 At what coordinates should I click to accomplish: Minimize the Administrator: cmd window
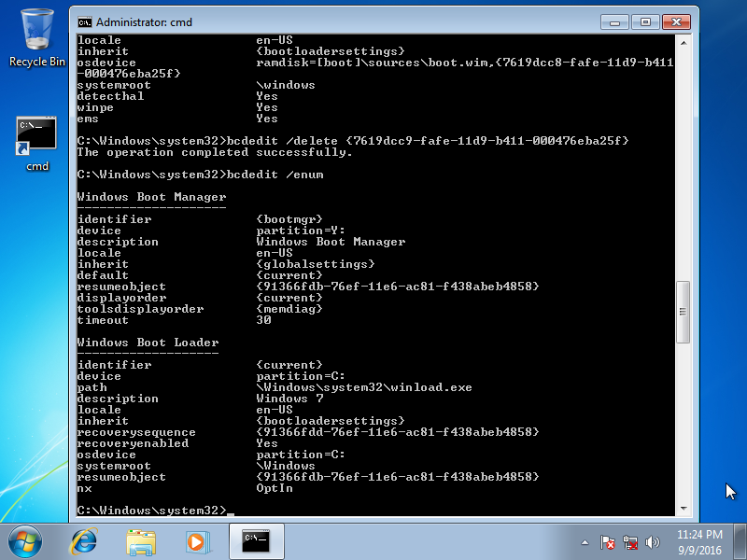615,21
